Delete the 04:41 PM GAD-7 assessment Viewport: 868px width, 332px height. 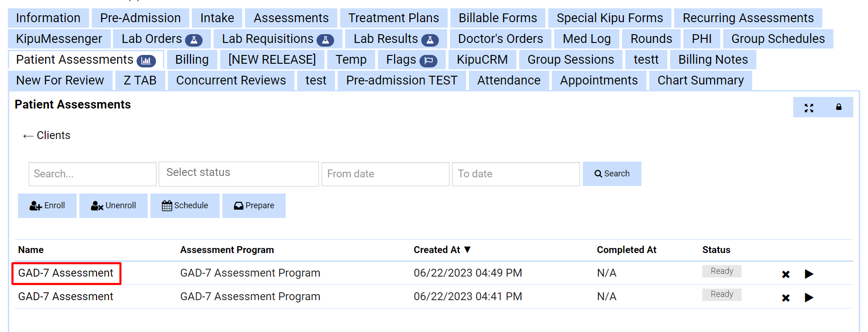click(785, 298)
